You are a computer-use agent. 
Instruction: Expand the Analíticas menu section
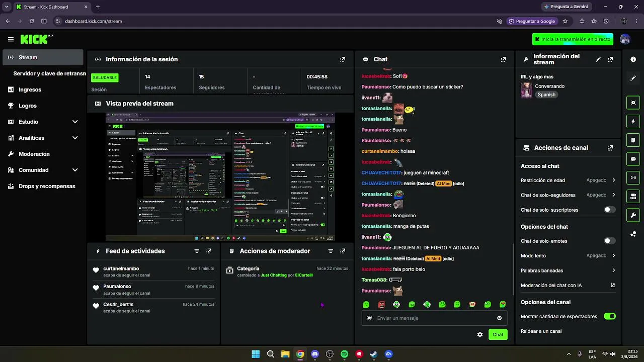(43, 138)
